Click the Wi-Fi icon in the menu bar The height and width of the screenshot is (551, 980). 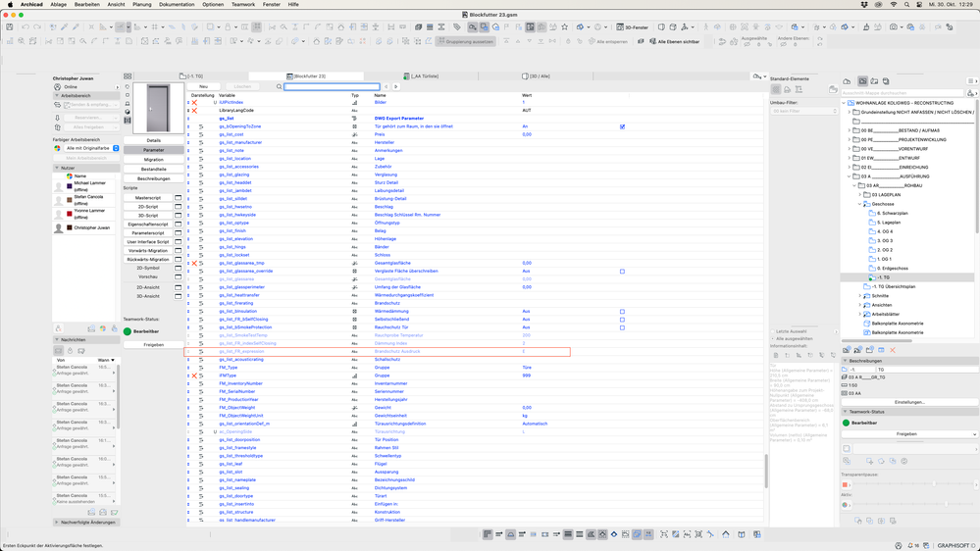(893, 4)
